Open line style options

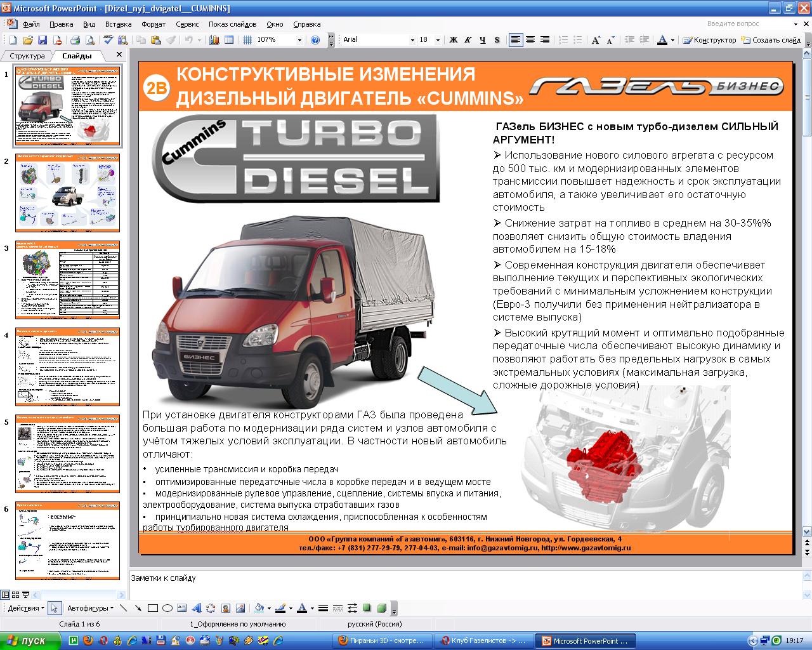(323, 608)
